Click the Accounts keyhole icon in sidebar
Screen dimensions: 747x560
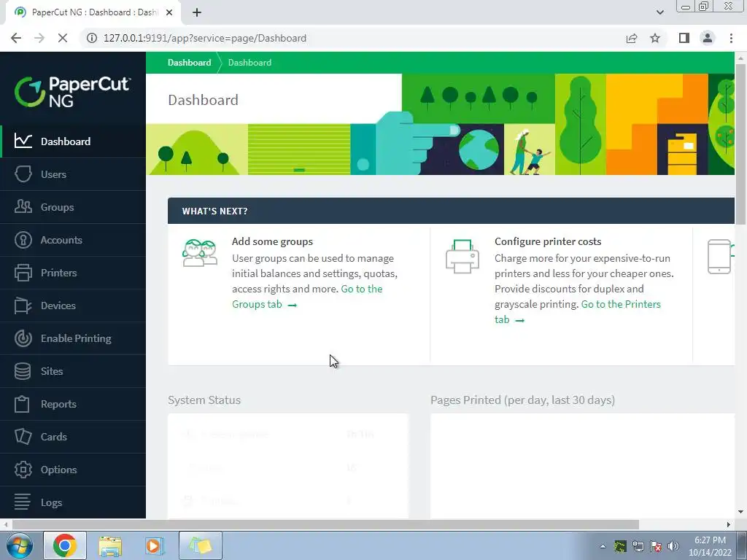(23, 239)
